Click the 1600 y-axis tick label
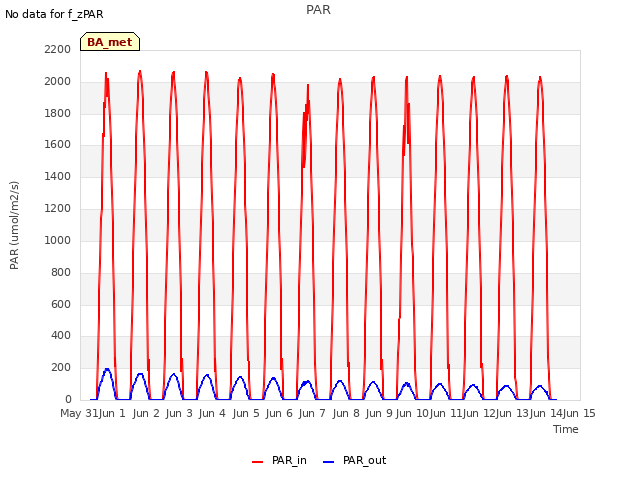640x480 pixels. 58,144
